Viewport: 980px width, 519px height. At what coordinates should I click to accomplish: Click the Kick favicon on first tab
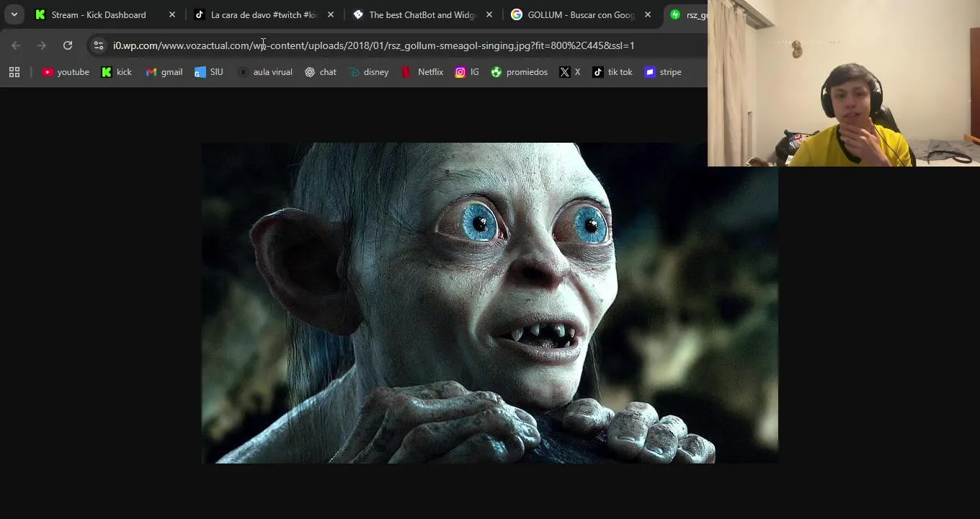pos(40,14)
